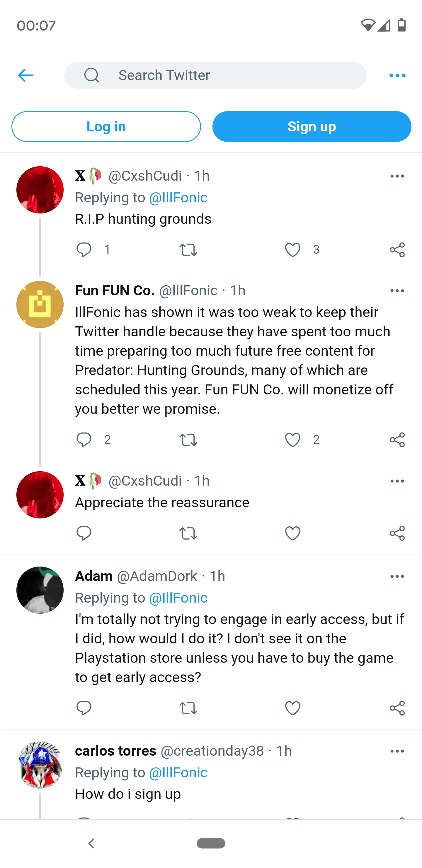
Task: Share Adam's early access tweet
Action: coord(397,708)
